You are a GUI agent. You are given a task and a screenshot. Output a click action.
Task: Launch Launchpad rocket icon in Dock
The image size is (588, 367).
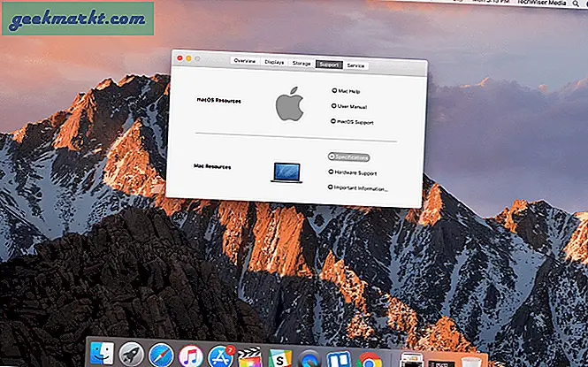pos(131,355)
